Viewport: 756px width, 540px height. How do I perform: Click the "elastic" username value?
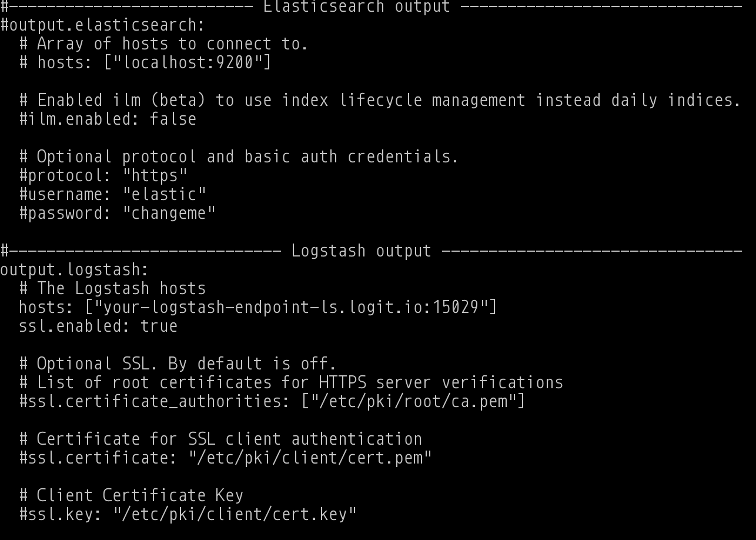tap(164, 194)
